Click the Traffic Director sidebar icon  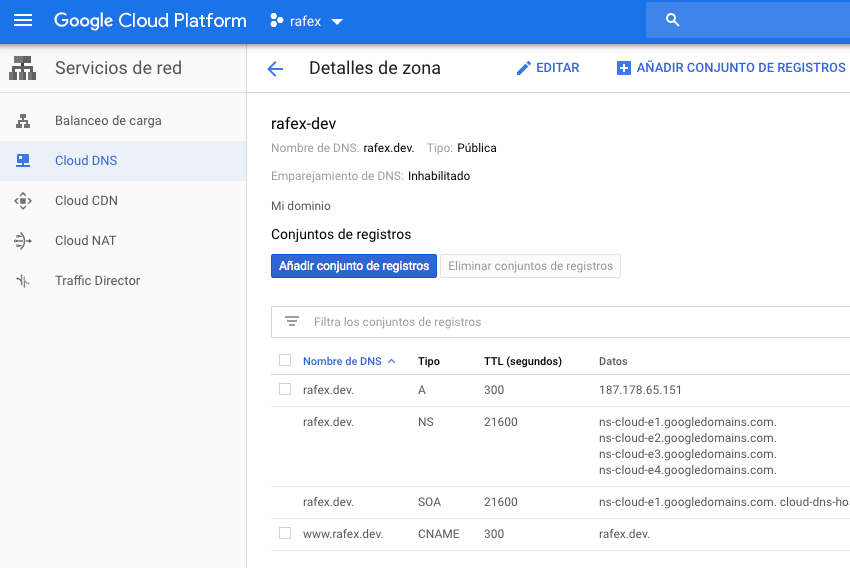click(23, 281)
